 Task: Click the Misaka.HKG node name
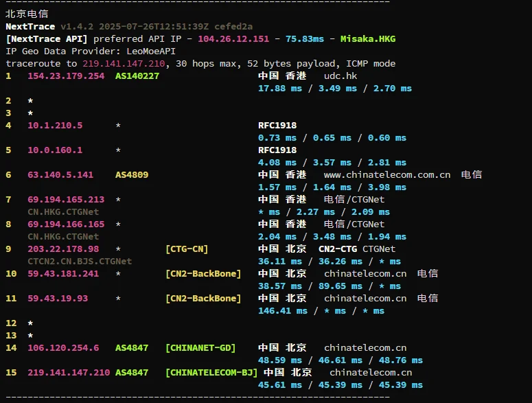pos(368,39)
